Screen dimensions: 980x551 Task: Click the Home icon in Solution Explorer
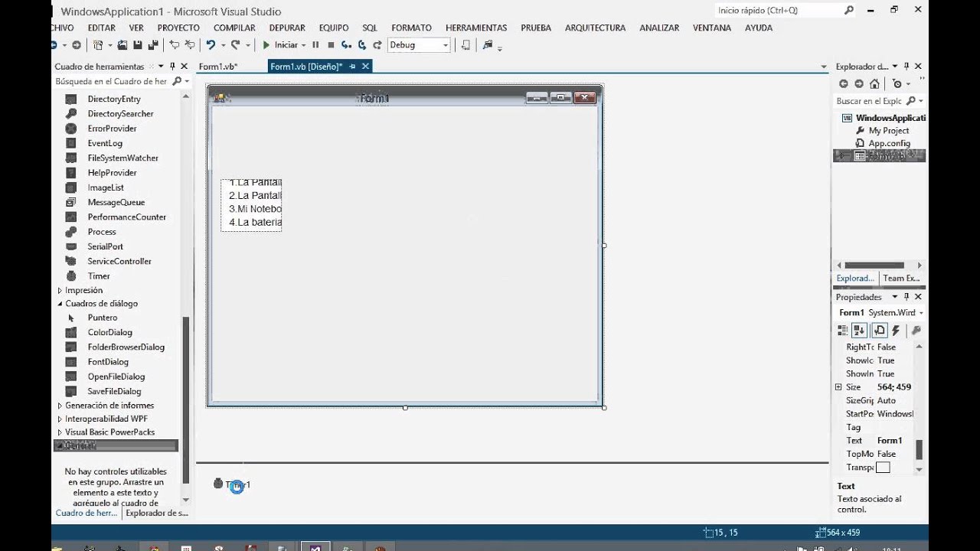coord(874,83)
